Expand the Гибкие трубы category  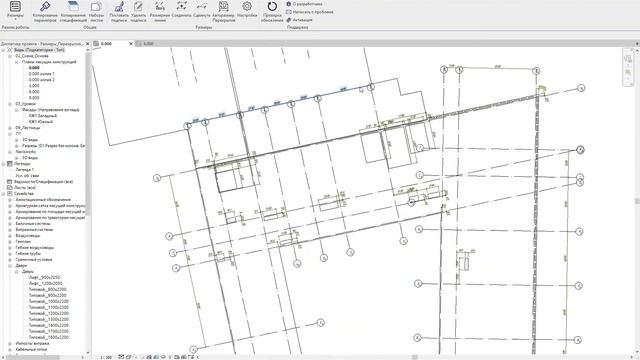click(x=10, y=253)
